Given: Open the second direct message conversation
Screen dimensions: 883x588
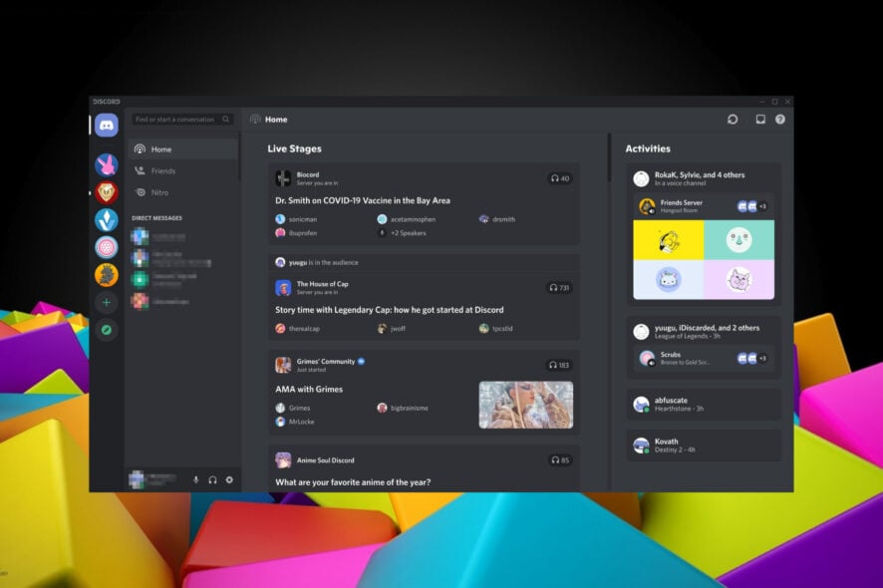Looking at the screenshot, I should 182,258.
